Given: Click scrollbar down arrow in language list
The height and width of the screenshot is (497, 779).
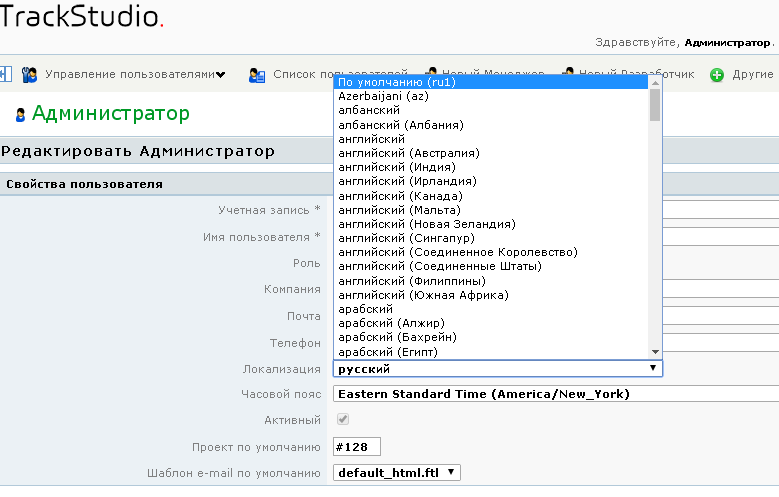Looking at the screenshot, I should click(655, 352).
